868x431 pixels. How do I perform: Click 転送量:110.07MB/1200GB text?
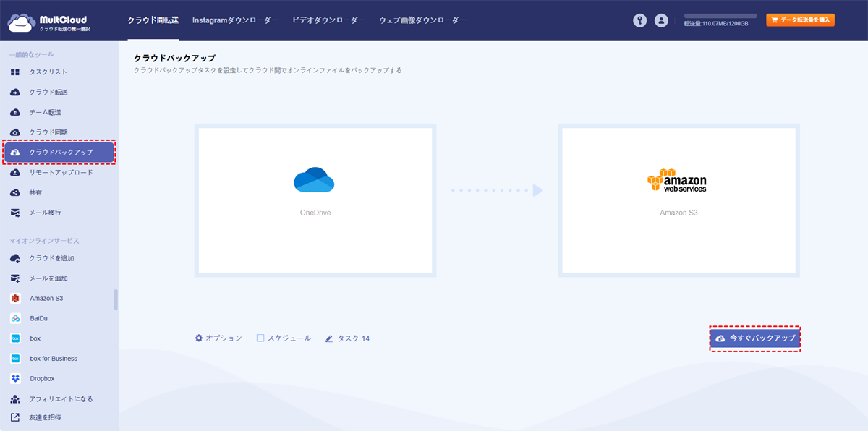click(716, 24)
